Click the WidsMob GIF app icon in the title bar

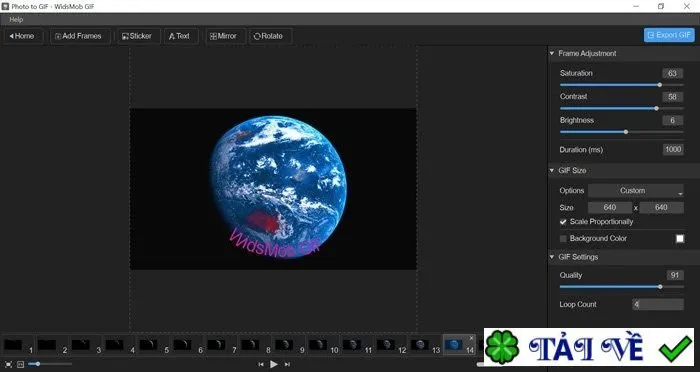click(x=5, y=6)
